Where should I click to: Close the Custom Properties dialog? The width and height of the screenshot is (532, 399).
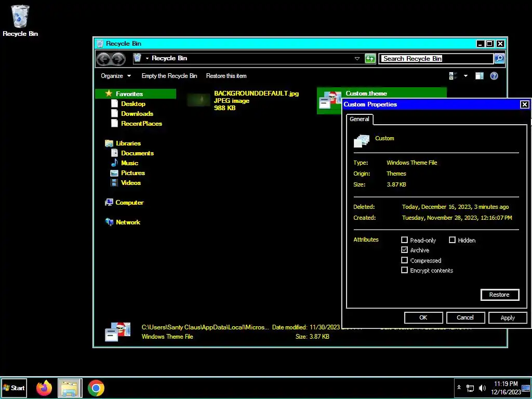(x=524, y=104)
